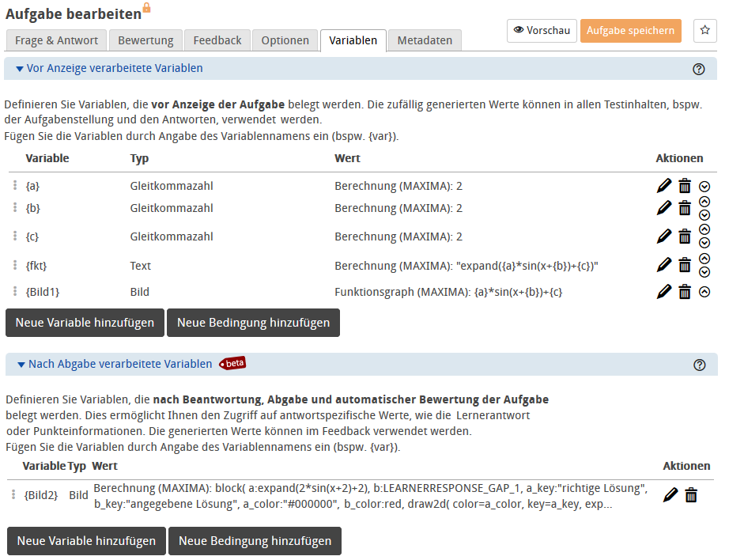729x560 pixels.
Task: Open help for Nach Abgabe section
Action: click(x=698, y=365)
